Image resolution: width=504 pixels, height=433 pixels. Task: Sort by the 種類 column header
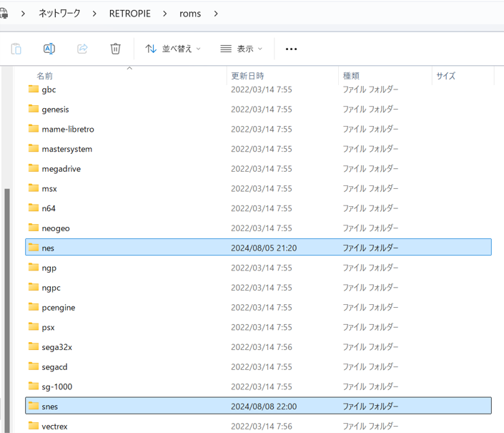pyautogui.click(x=351, y=76)
